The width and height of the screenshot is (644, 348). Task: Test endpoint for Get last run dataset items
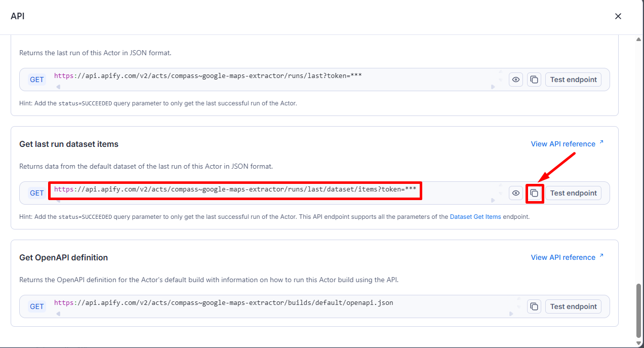[573, 193]
